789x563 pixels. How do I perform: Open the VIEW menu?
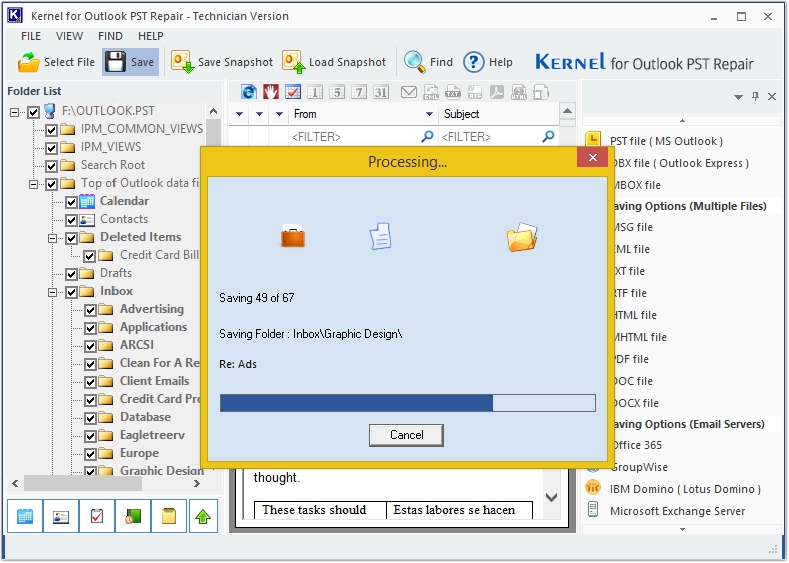coord(69,36)
